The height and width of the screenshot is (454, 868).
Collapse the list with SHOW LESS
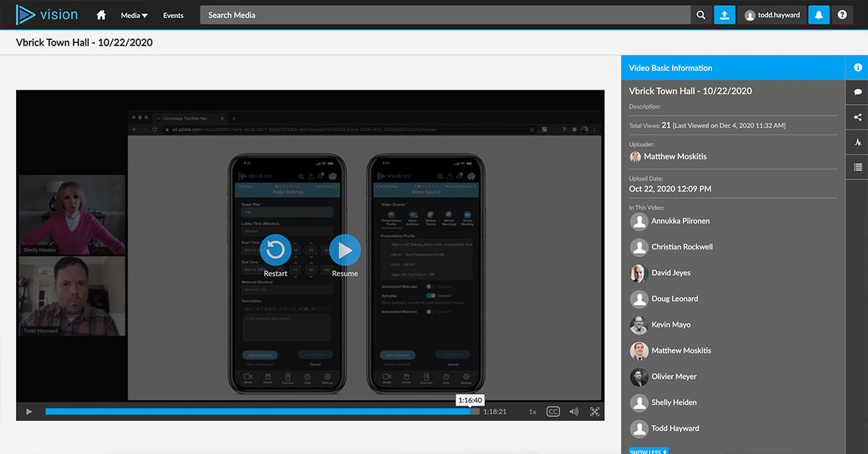pos(649,451)
